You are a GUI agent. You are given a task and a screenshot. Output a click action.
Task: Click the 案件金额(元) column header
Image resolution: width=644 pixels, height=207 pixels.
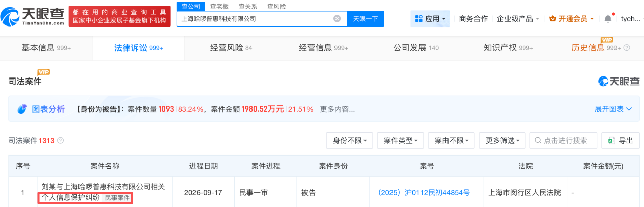point(603,166)
